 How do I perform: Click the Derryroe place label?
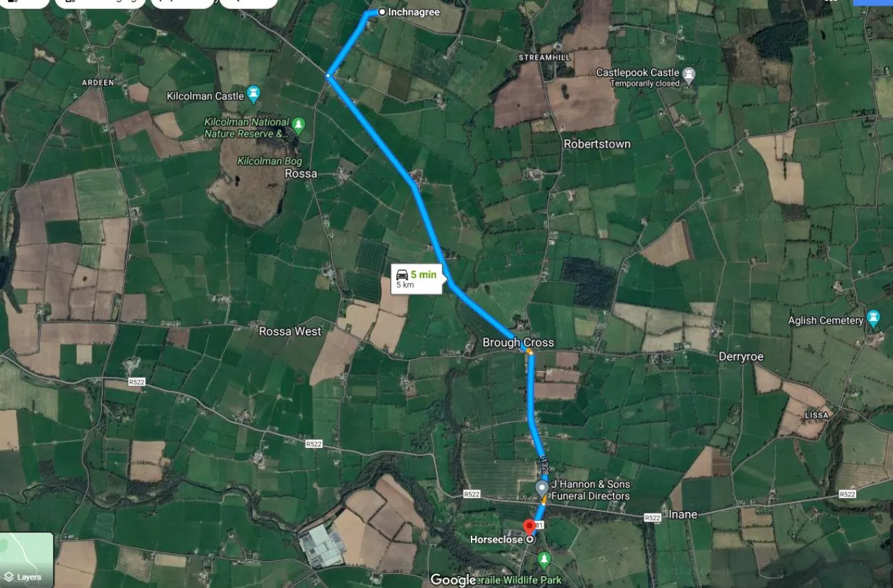click(x=741, y=356)
